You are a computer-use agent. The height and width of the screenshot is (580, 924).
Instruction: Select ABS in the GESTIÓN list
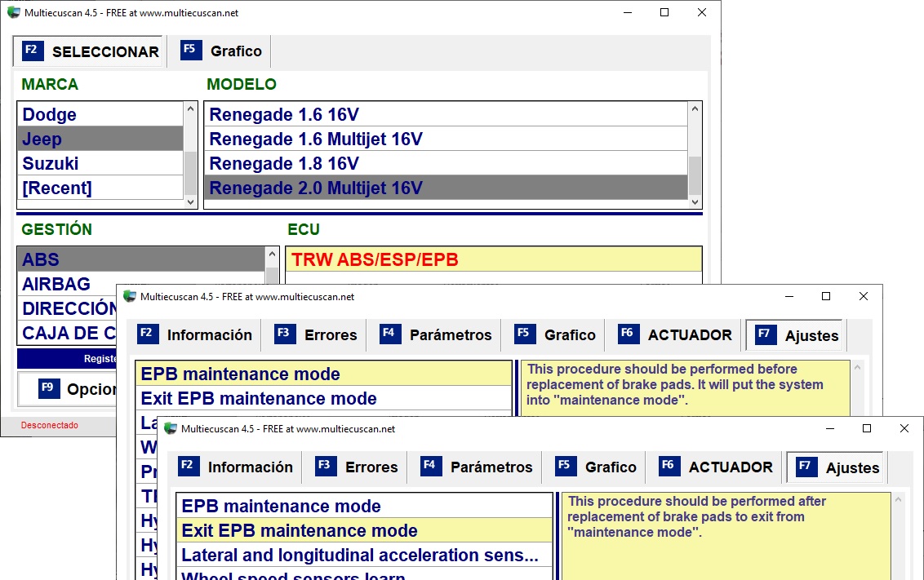click(x=141, y=259)
